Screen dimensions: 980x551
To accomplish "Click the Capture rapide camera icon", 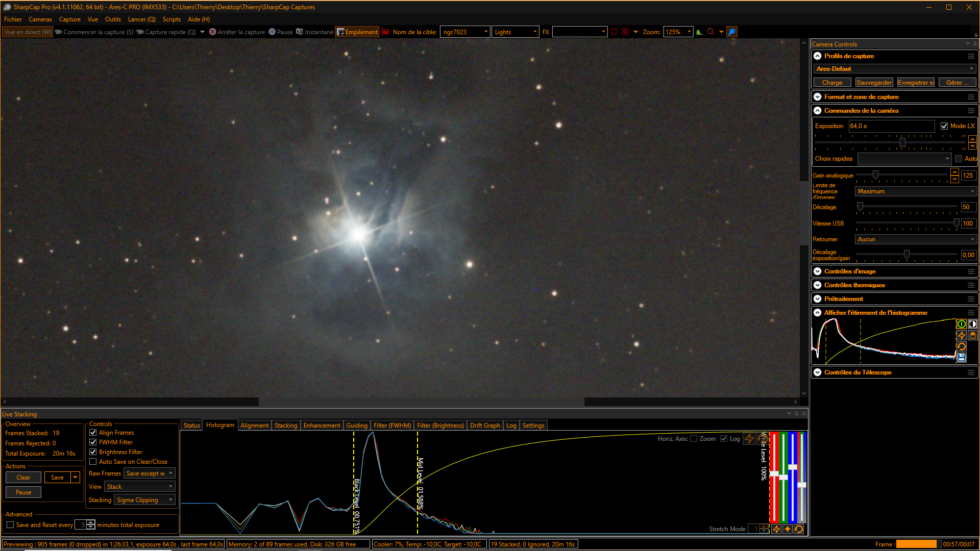I will pyautogui.click(x=140, y=32).
